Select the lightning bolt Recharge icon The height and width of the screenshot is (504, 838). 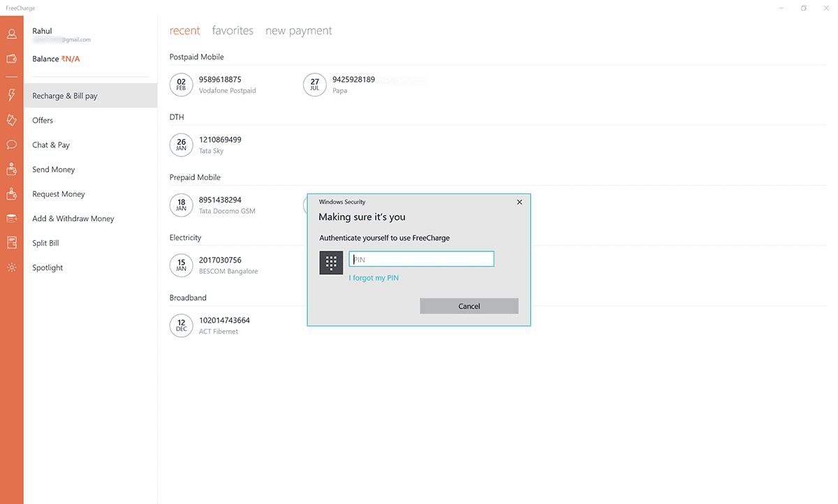pos(11,96)
